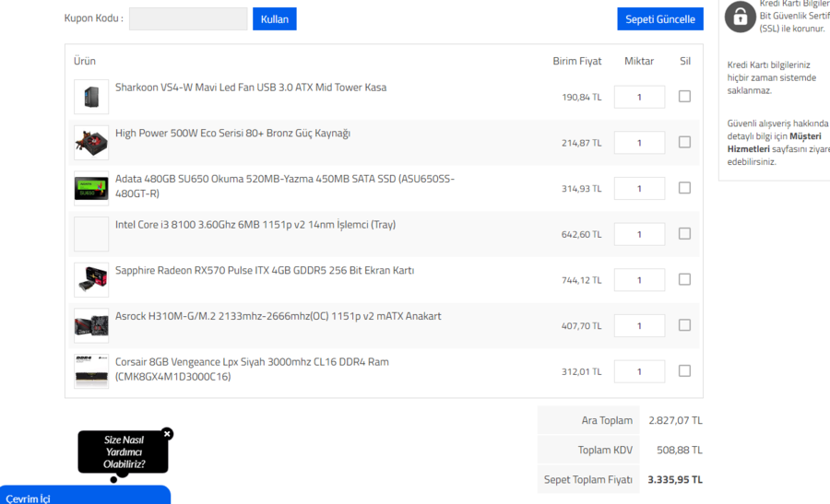This screenshot has height=504, width=830.
Task: Click the Miktar column header
Action: click(639, 62)
